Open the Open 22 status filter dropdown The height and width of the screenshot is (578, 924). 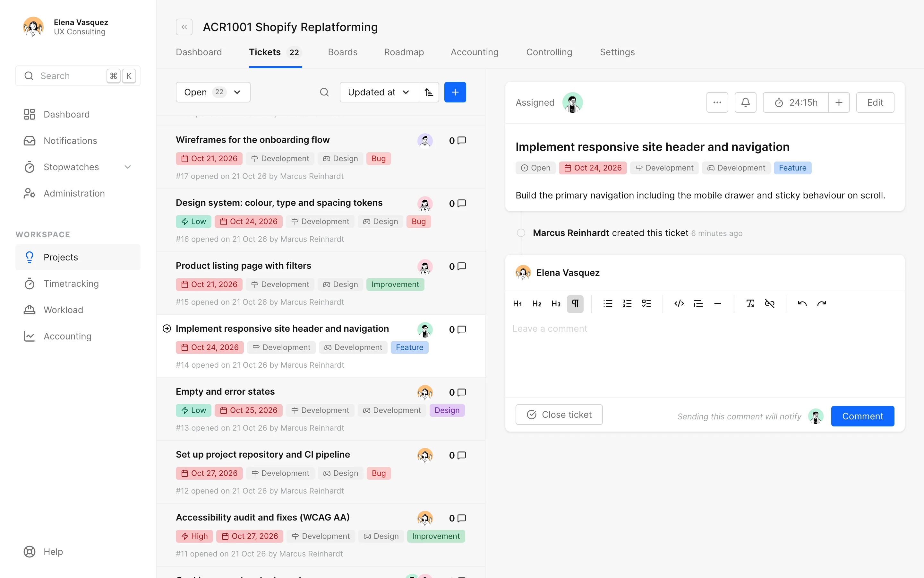click(213, 92)
